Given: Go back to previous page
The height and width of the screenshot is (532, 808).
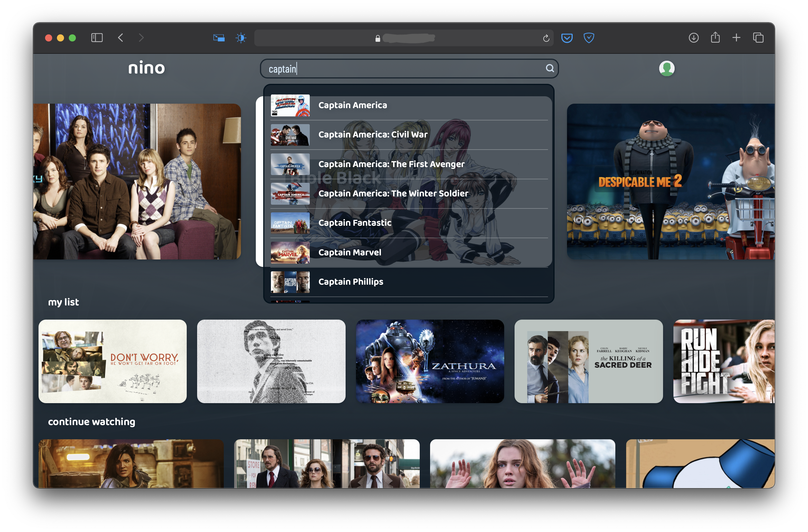Looking at the screenshot, I should [121, 38].
